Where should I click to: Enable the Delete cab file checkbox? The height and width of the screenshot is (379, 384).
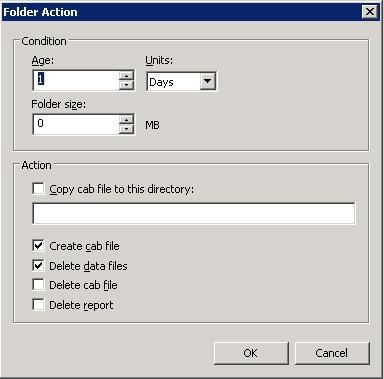[38, 285]
